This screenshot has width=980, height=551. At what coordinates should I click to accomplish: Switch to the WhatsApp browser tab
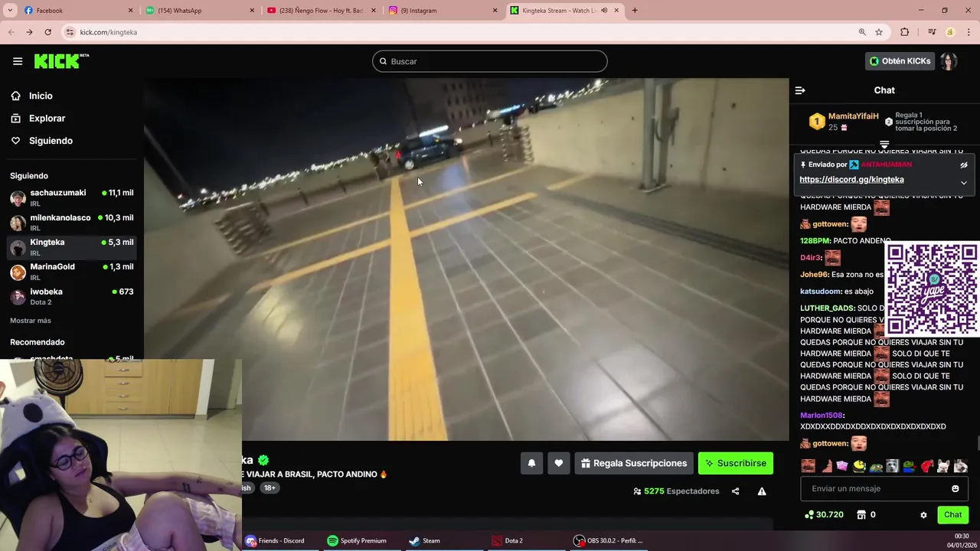click(x=200, y=11)
